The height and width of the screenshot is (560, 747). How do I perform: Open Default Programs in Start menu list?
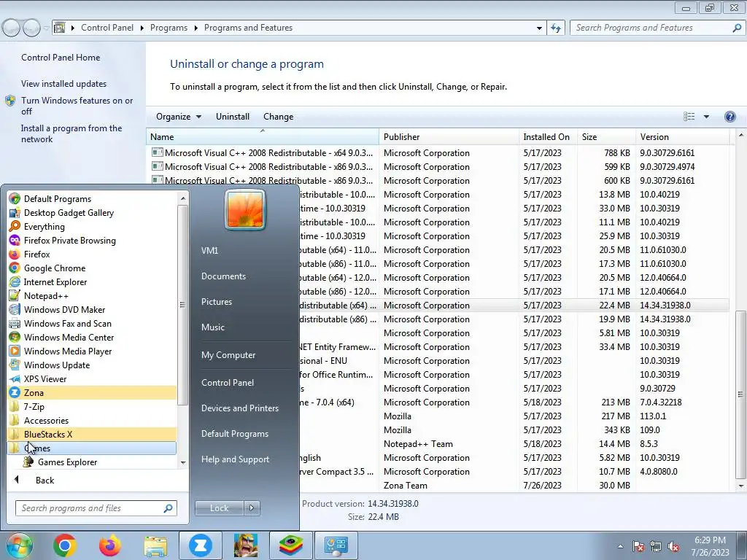[57, 199]
